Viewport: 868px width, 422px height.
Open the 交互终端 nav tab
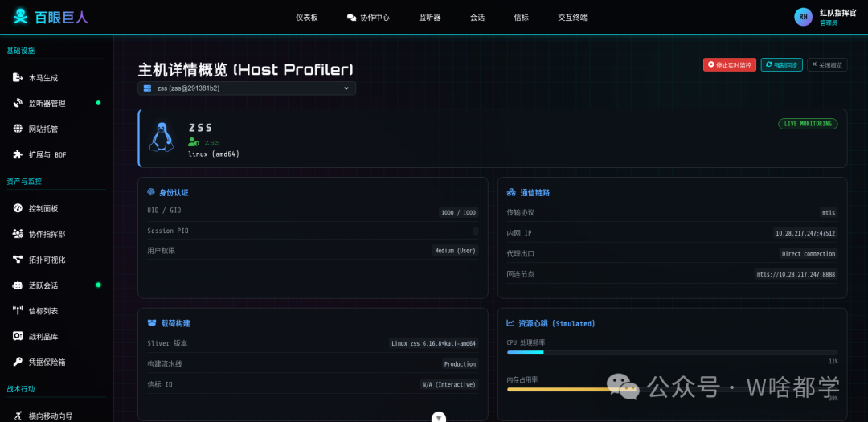(x=572, y=17)
